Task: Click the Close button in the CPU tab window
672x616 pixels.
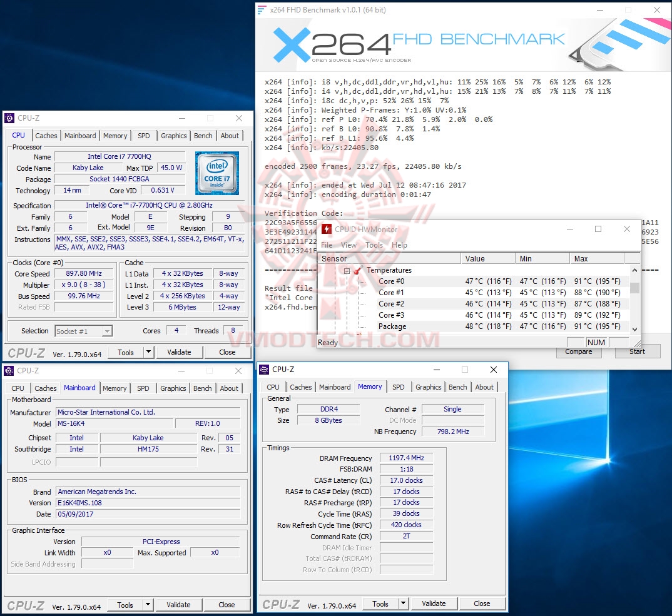Action: pos(227,353)
